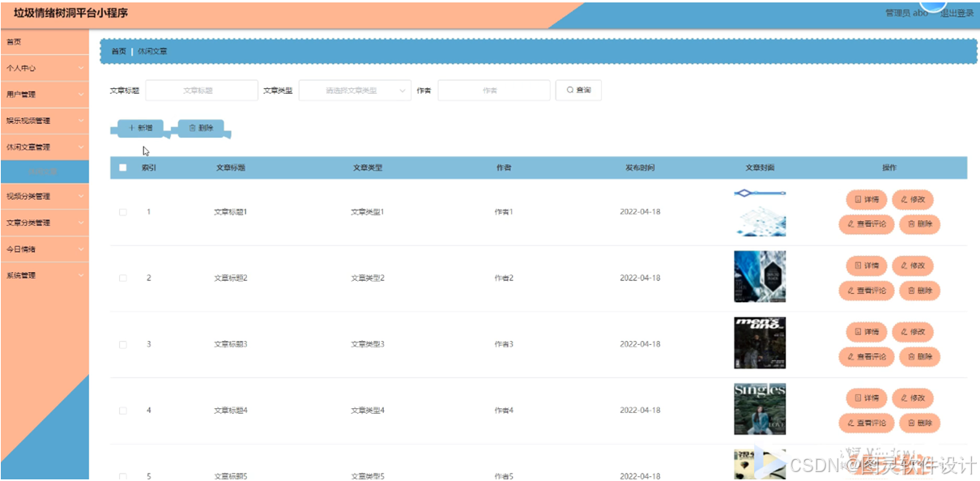980x481 pixels.
Task: Expand the 今日情绪 sidebar menu
Action: click(45, 249)
